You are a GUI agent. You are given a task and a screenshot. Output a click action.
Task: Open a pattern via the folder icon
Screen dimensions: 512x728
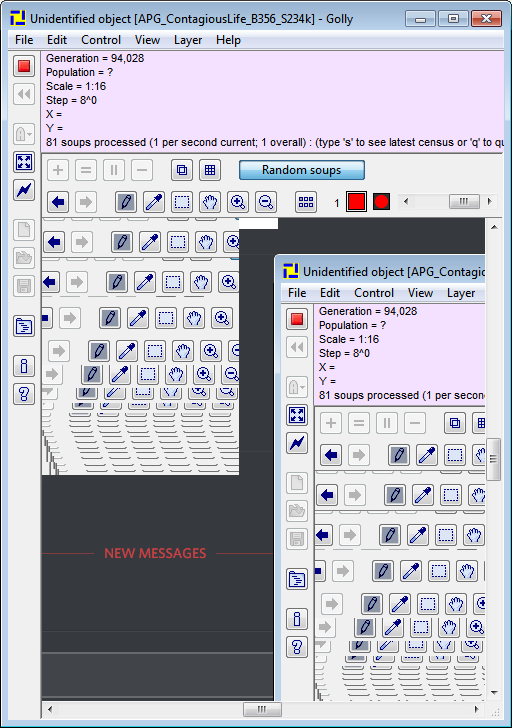click(24, 258)
